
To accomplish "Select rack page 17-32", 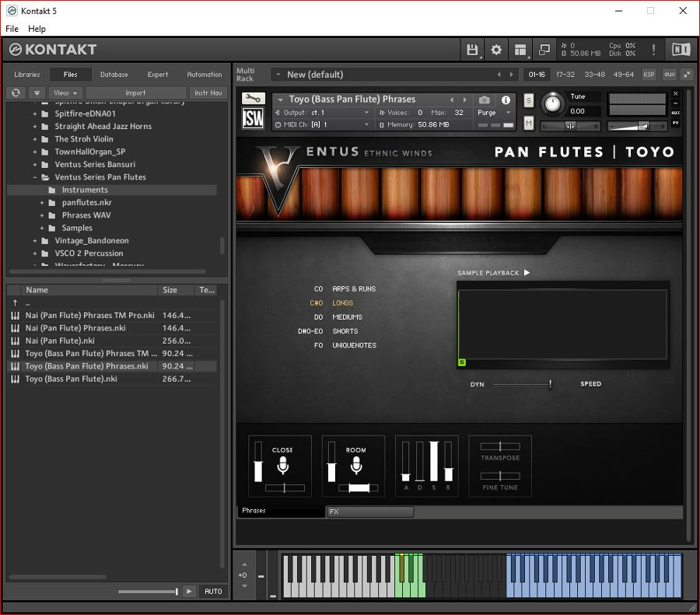I will coord(565,75).
